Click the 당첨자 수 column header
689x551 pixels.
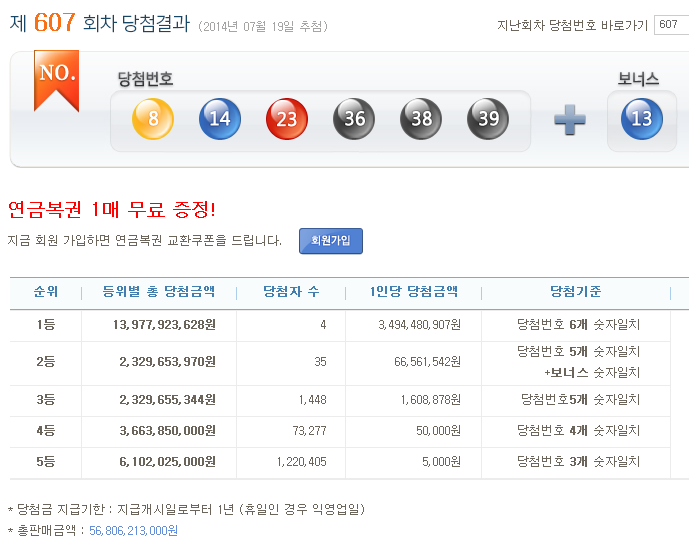pos(291,291)
